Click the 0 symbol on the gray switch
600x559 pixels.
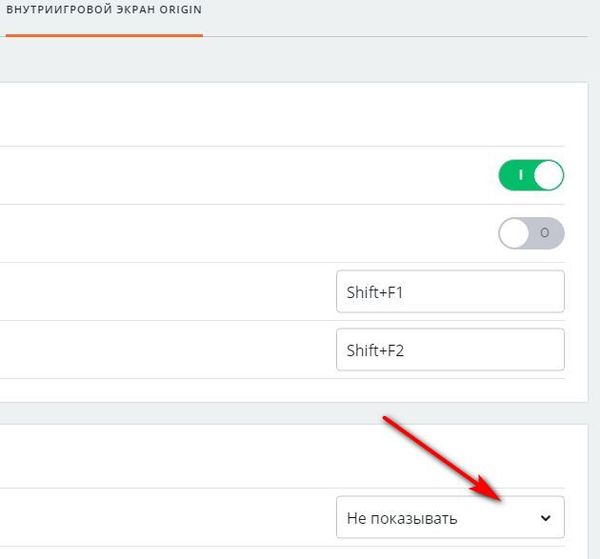pyautogui.click(x=545, y=233)
